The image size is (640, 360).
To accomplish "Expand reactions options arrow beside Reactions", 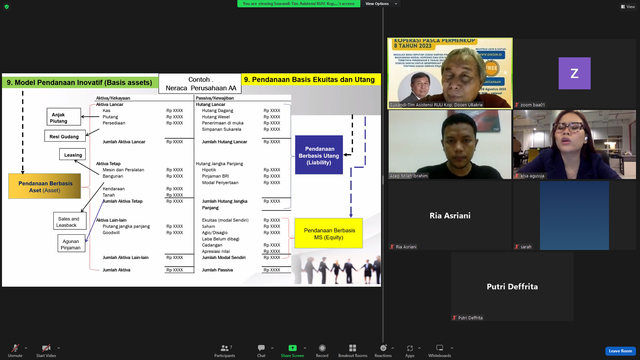I will [x=393, y=348].
